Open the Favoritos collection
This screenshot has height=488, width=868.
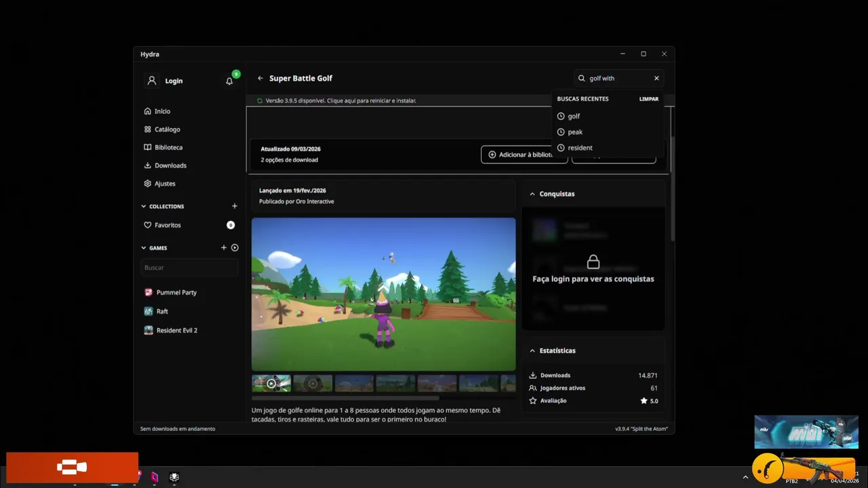pos(190,225)
